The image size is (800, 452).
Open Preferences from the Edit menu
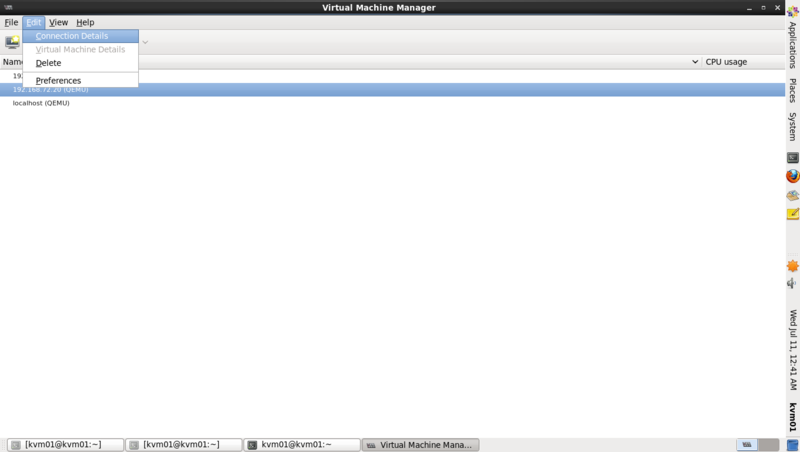(81, 81)
